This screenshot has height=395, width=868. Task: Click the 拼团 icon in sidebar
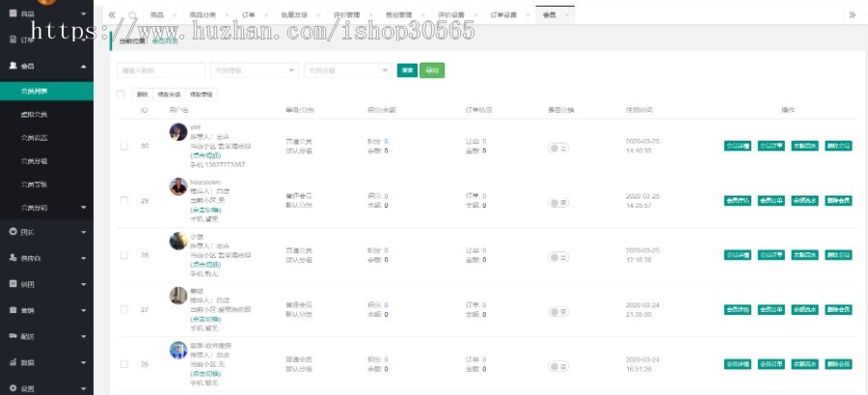[14, 284]
